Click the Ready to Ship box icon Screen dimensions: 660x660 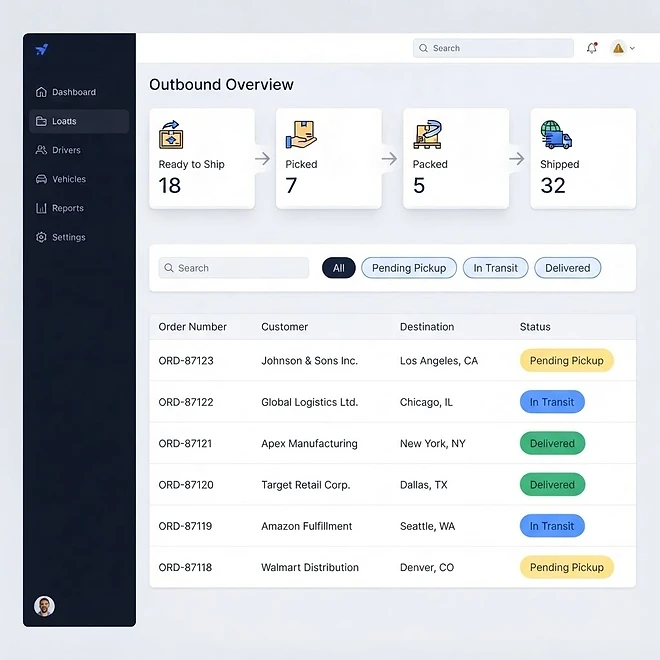pos(171,135)
